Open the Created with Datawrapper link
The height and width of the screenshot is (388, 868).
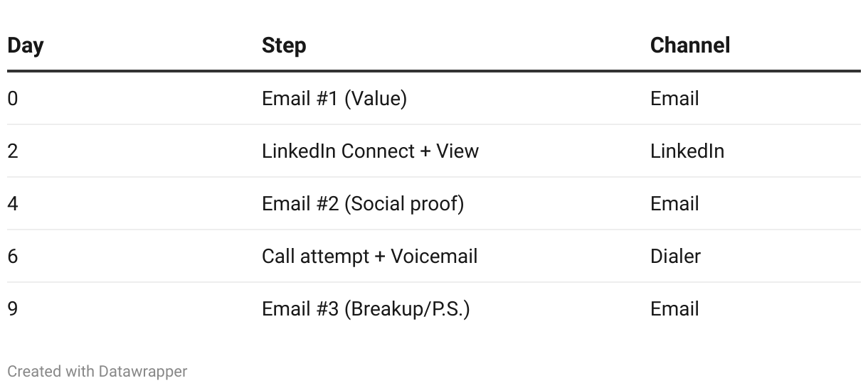click(97, 371)
